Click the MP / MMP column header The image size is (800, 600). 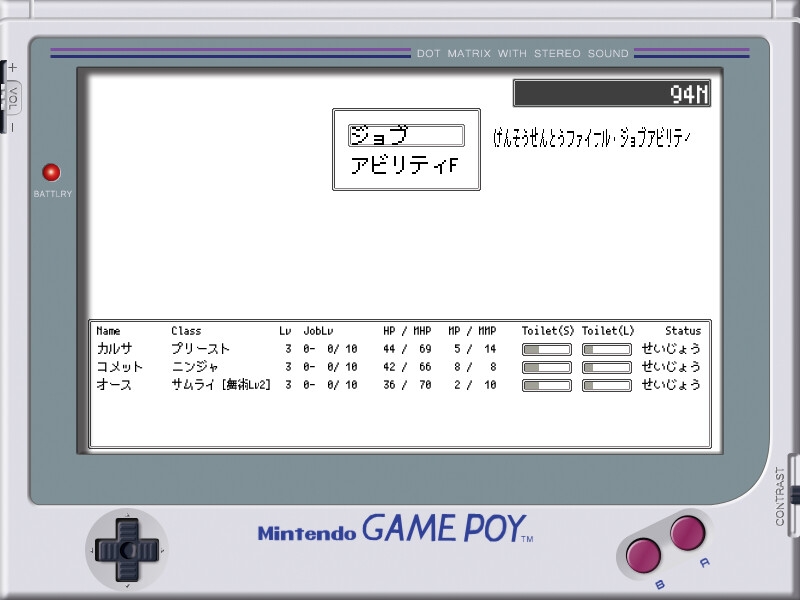[x=472, y=331]
